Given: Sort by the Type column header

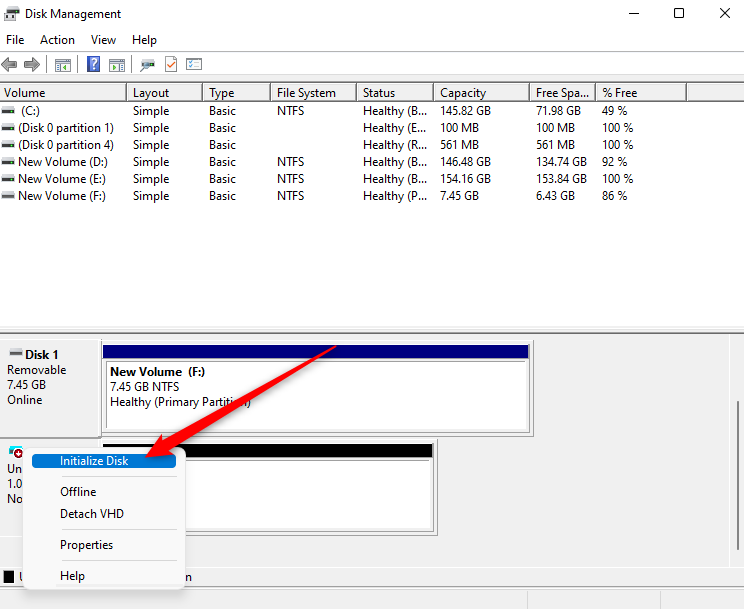Looking at the screenshot, I should tap(237, 93).
